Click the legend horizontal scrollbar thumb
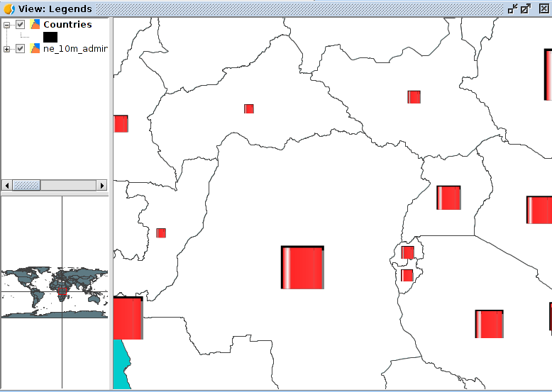The image size is (552, 392). (27, 185)
